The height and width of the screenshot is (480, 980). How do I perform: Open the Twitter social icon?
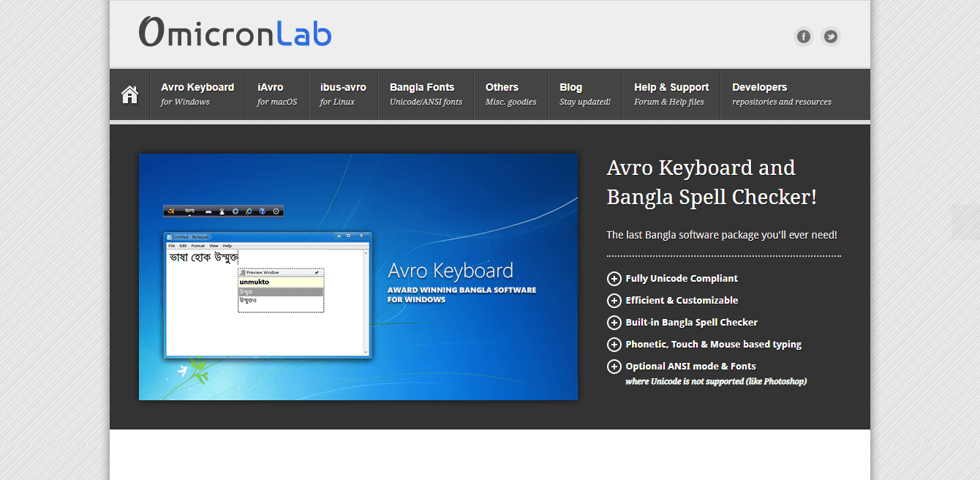coord(830,37)
